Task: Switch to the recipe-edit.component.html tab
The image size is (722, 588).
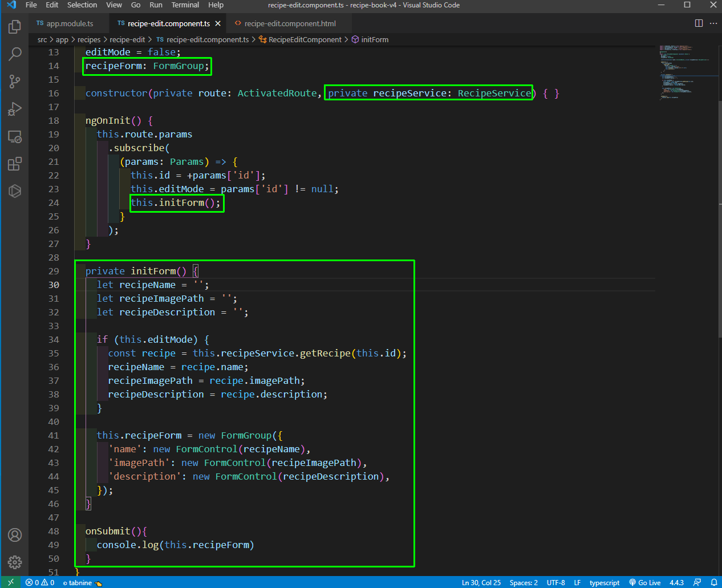Action: click(x=290, y=23)
